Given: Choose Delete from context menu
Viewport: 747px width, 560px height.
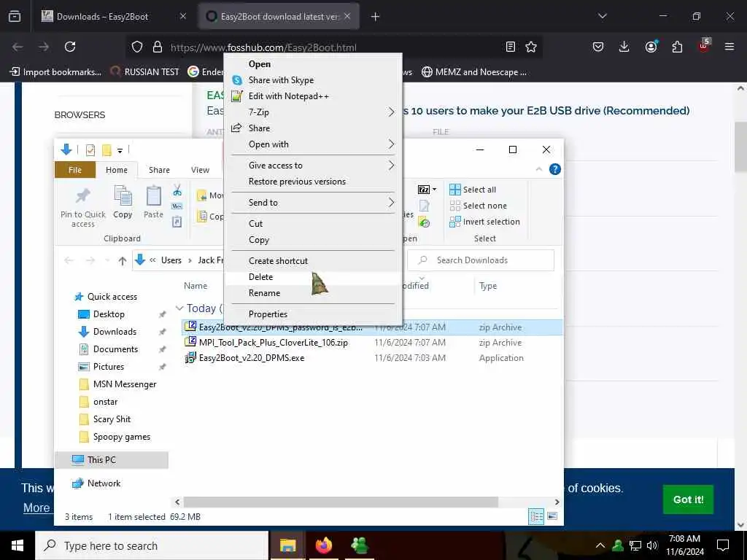Looking at the screenshot, I should (x=314, y=277).
